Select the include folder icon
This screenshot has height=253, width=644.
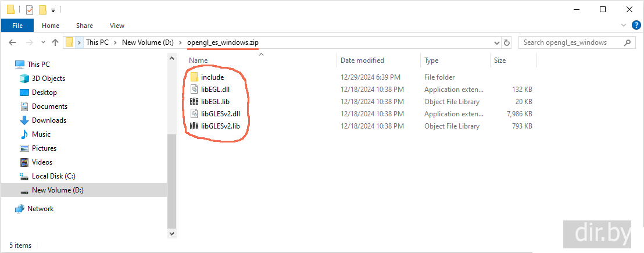pos(194,77)
